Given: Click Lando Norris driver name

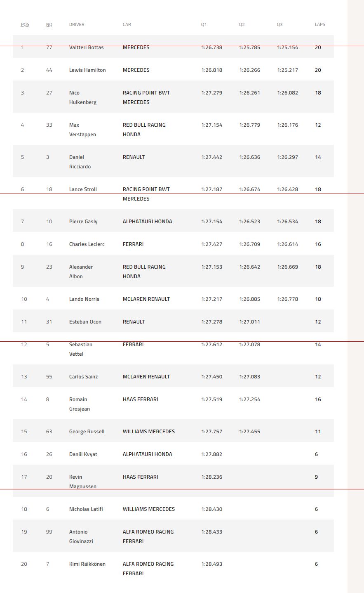Looking at the screenshot, I should [x=84, y=299].
